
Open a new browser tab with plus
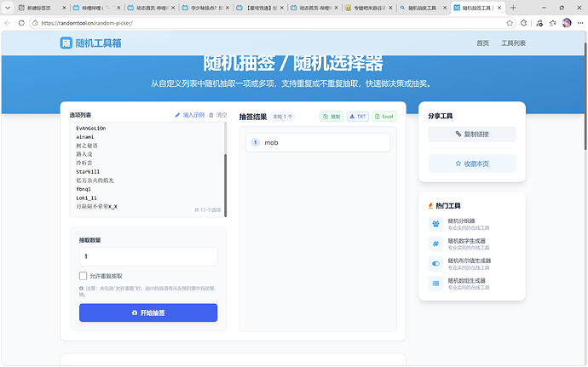[x=513, y=8]
